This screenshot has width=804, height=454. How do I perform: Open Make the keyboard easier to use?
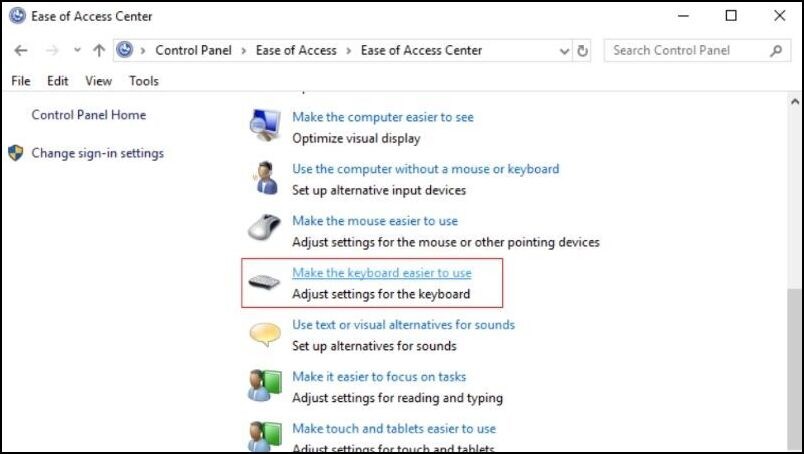(381, 273)
